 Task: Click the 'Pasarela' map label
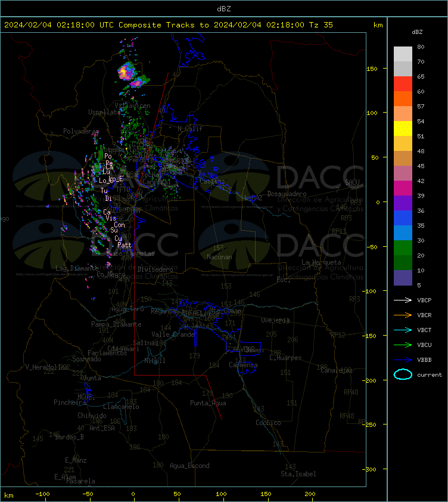pyautogui.click(x=80, y=481)
